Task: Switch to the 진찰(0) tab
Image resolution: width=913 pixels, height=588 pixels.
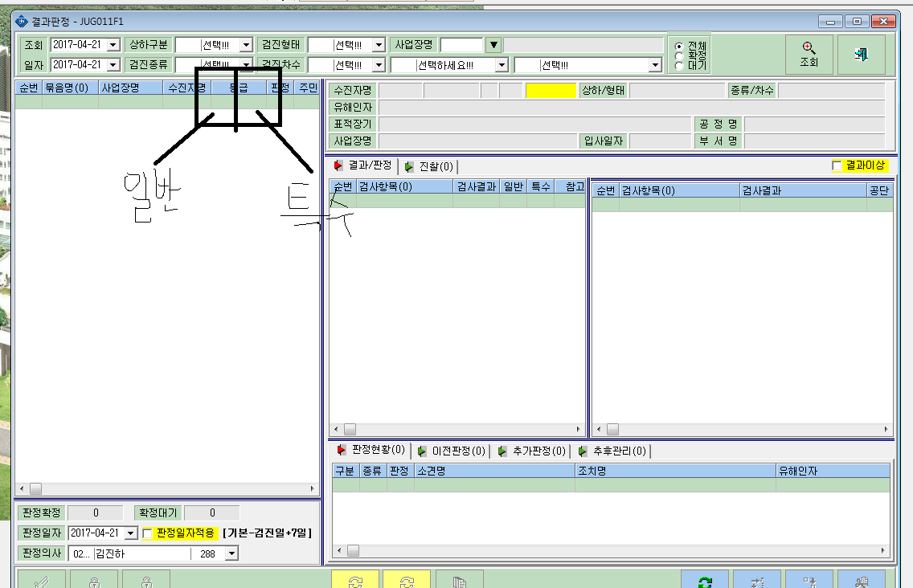Action: (430, 166)
